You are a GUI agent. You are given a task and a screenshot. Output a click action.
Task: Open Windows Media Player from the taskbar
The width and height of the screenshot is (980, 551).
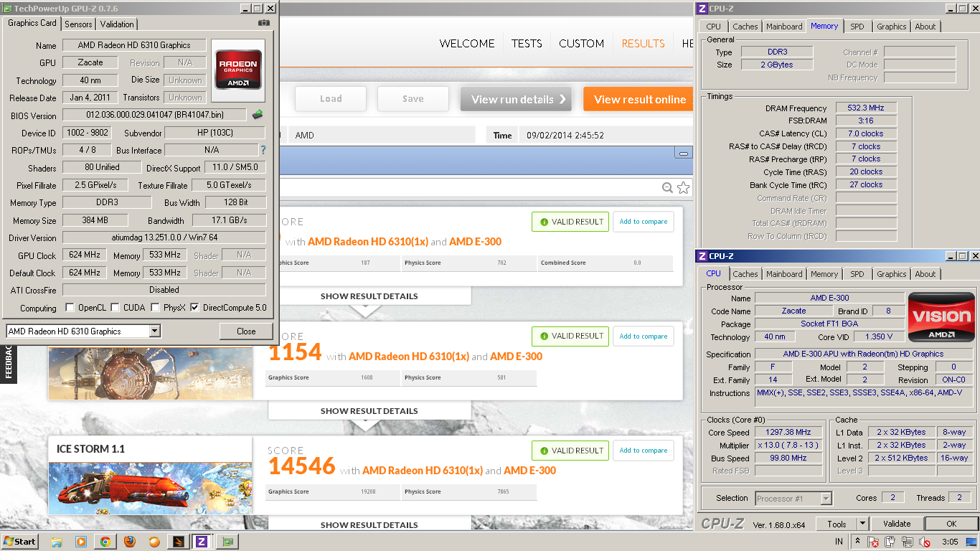(80, 542)
